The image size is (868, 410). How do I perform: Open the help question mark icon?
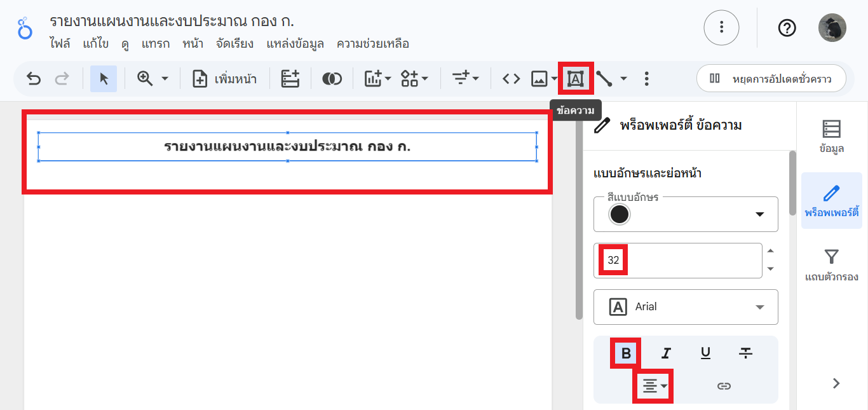tap(787, 28)
